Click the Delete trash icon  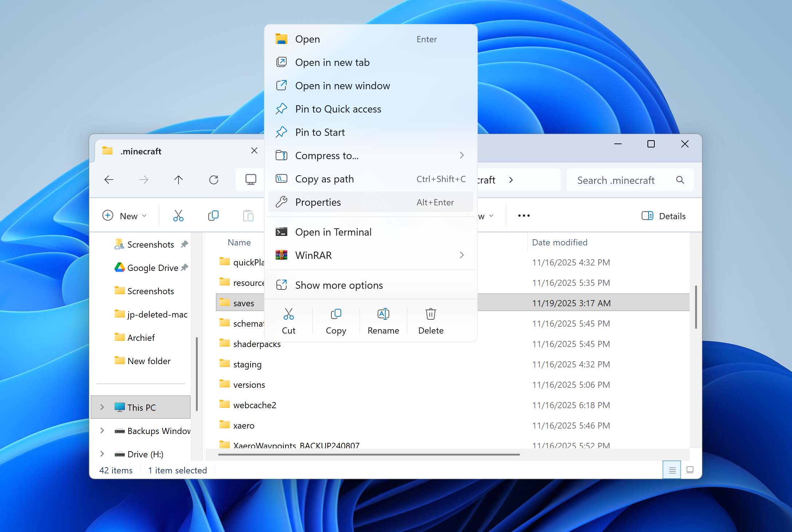(x=430, y=314)
